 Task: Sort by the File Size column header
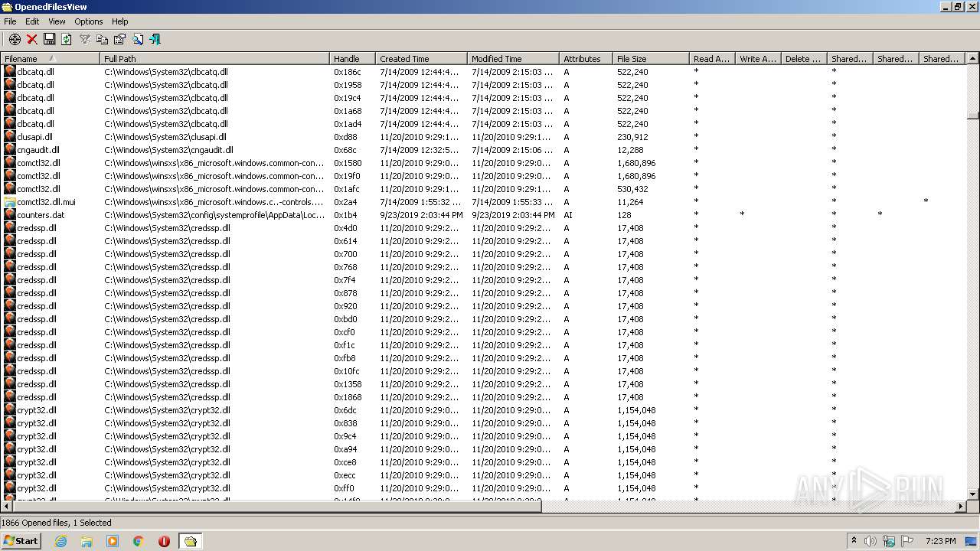click(x=651, y=58)
